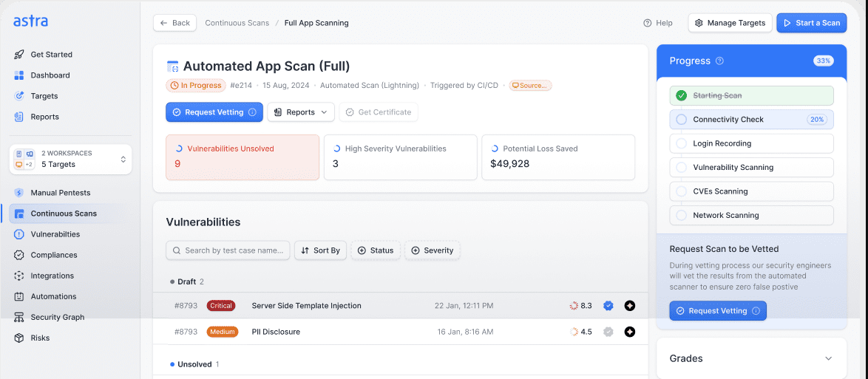Click Request Vetting in the Progress panel
868x379 pixels.
pos(717,311)
